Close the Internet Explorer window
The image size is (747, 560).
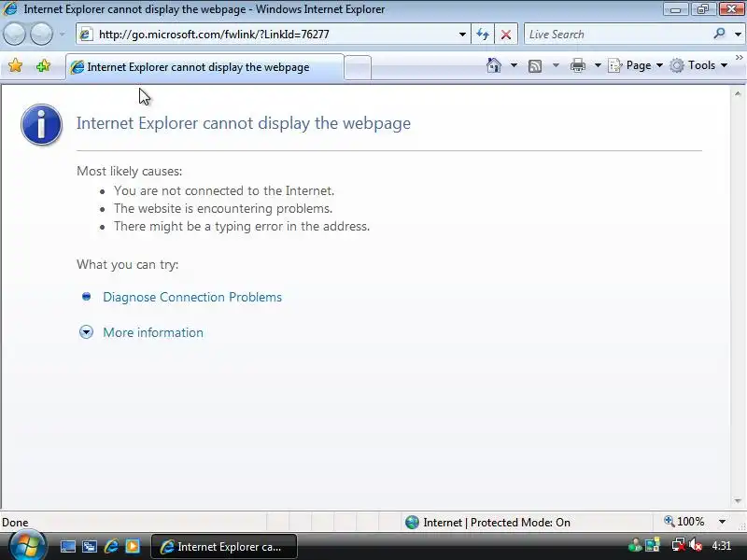[x=732, y=8]
